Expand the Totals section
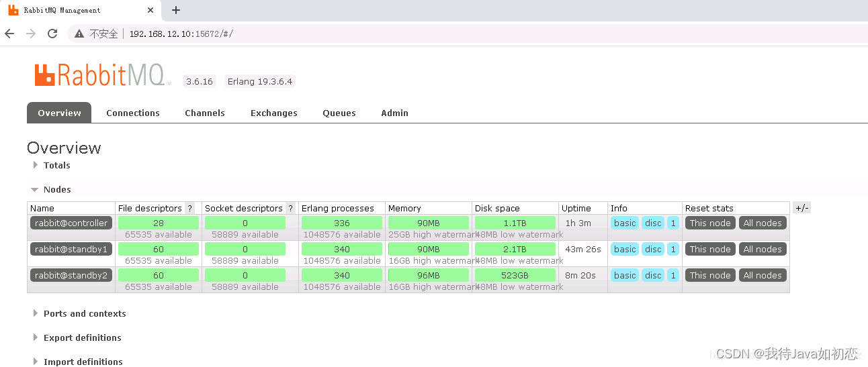 coord(51,165)
